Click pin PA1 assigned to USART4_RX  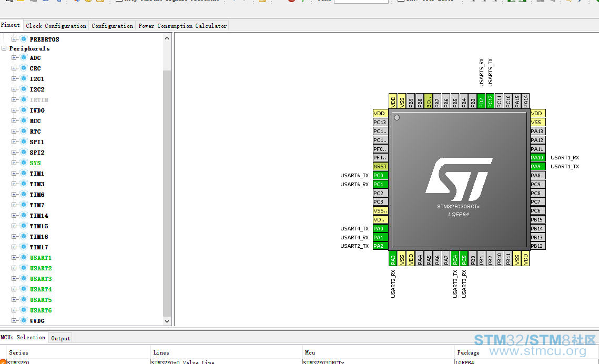(x=380, y=237)
